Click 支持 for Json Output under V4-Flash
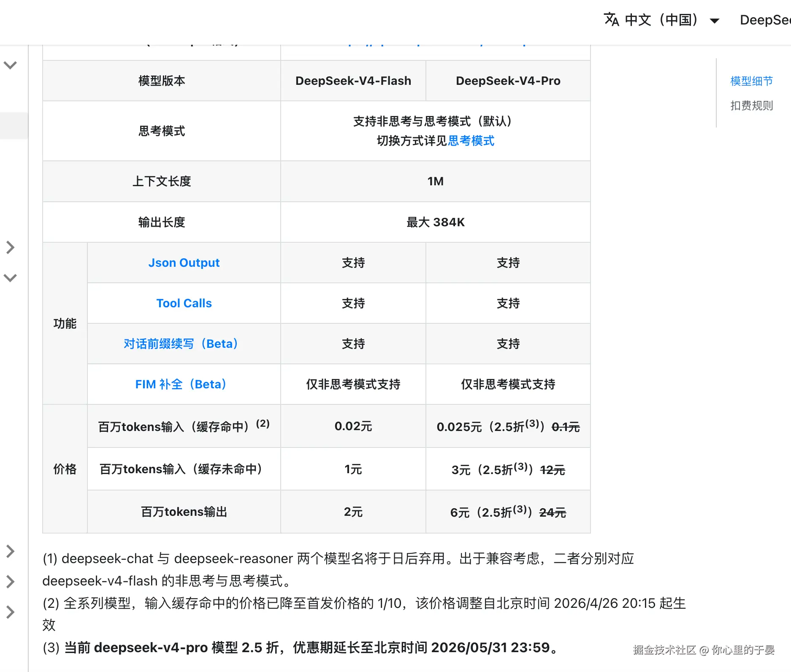The width and height of the screenshot is (791, 672). coord(353,263)
